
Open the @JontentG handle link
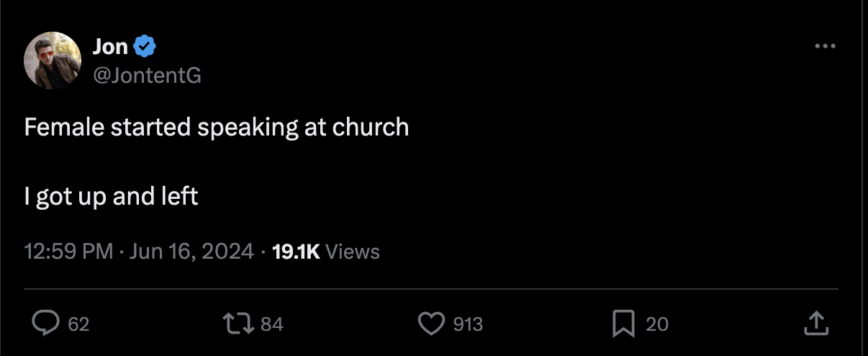coord(147,74)
